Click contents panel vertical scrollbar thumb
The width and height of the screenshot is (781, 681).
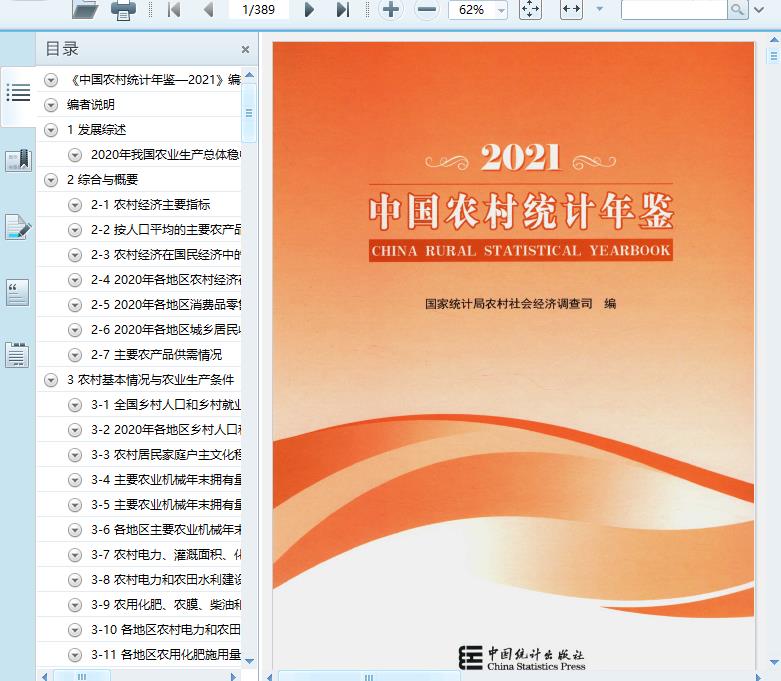coord(249,113)
